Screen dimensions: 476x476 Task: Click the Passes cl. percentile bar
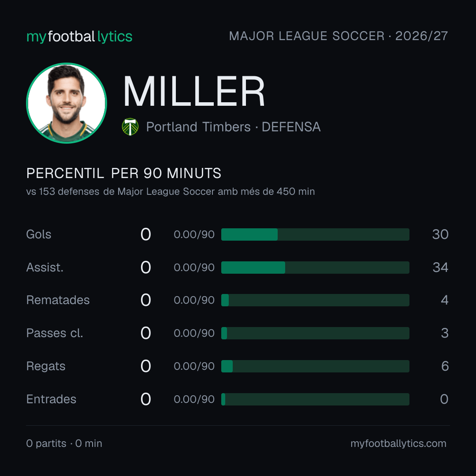pyautogui.click(x=315, y=333)
